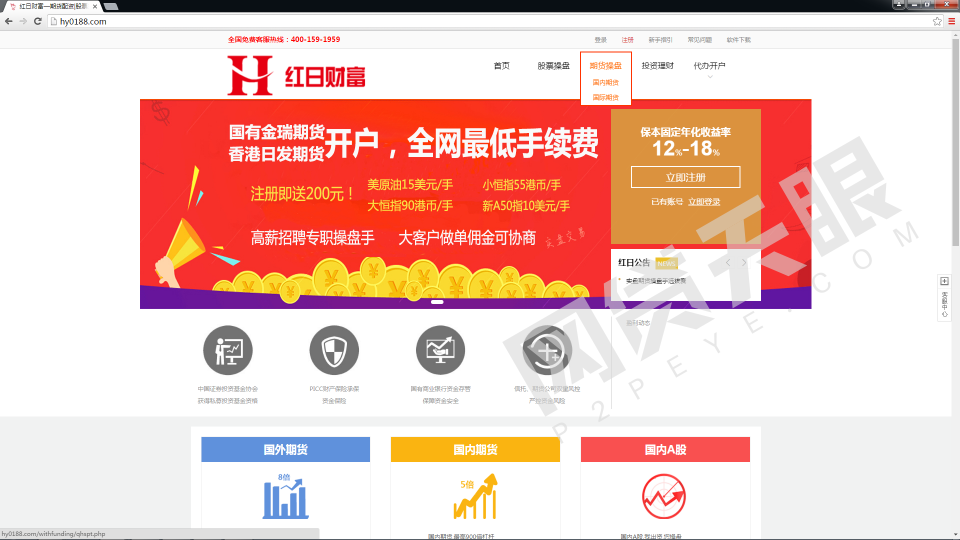Open the browser hamburger menu

coord(951,21)
